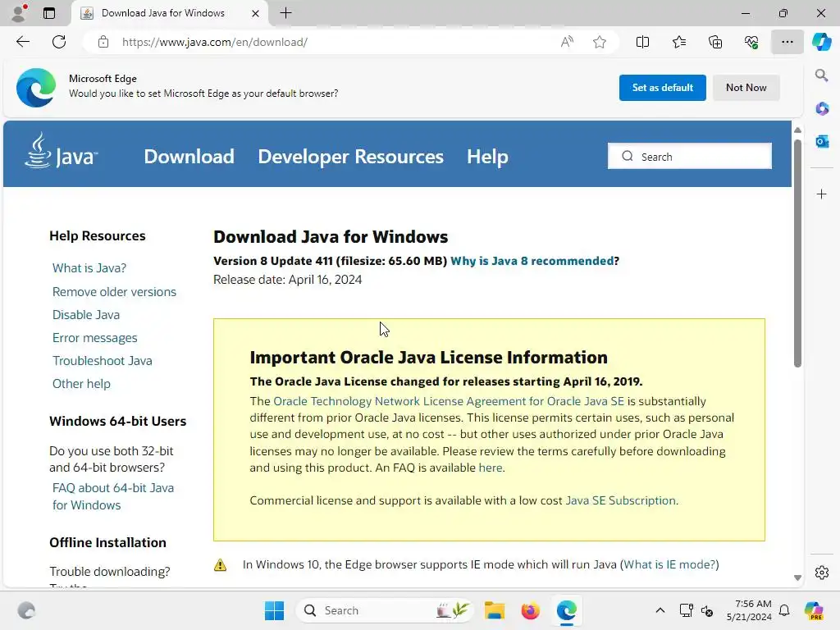Open File Explorer from taskbar
Image resolution: width=840 pixels, height=630 pixels.
[x=495, y=610]
